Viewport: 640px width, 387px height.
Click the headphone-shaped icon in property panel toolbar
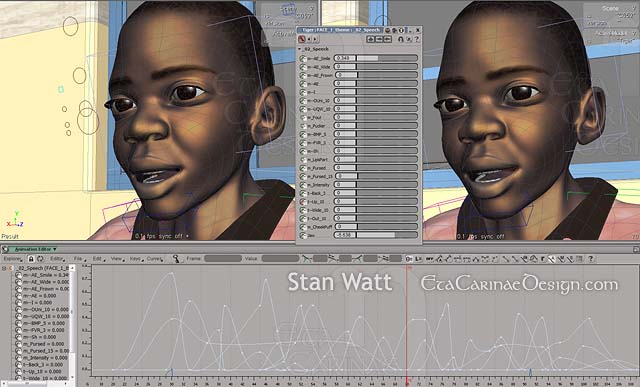400,39
